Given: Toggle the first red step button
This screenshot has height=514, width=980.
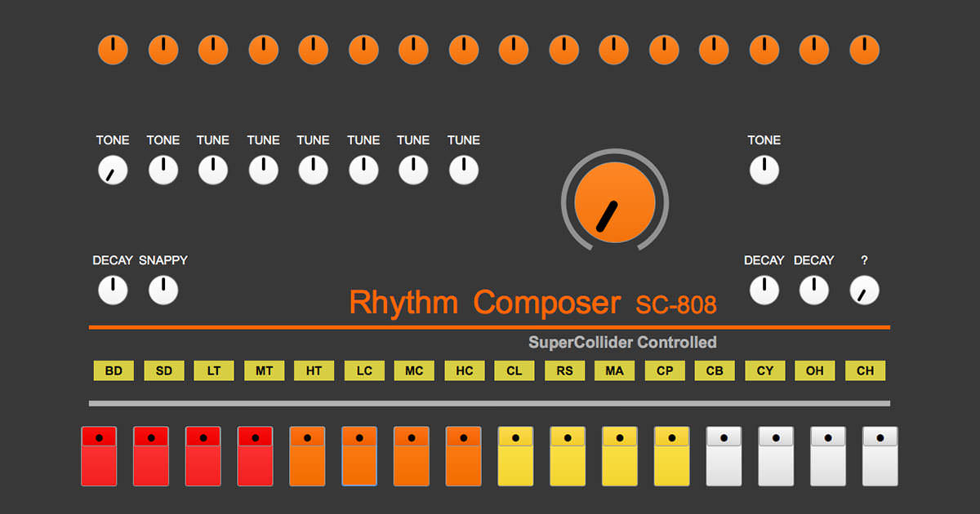Looking at the screenshot, I should (x=99, y=456).
